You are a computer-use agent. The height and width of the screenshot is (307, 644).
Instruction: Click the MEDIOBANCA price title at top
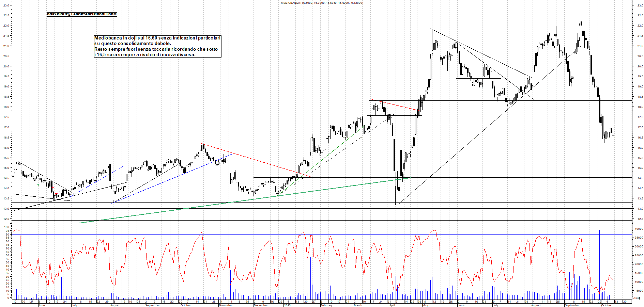click(322, 3)
